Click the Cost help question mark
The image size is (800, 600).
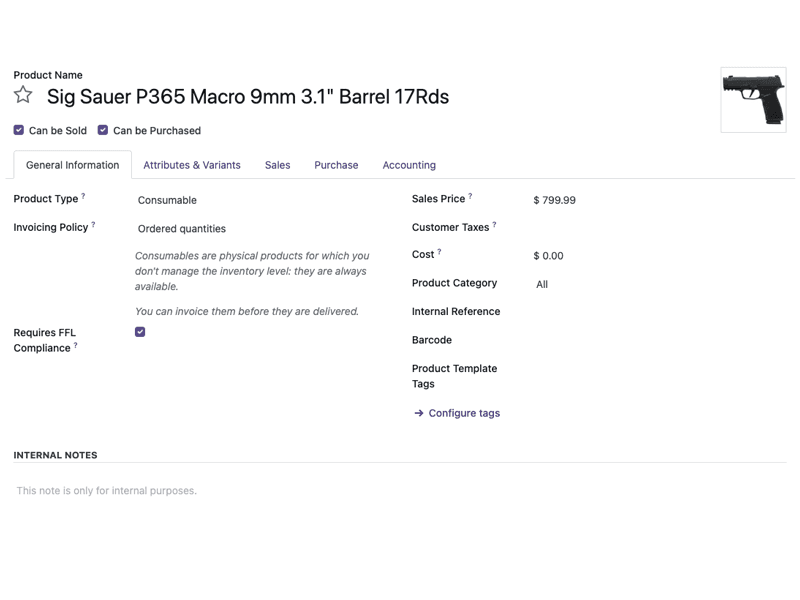pos(439,252)
